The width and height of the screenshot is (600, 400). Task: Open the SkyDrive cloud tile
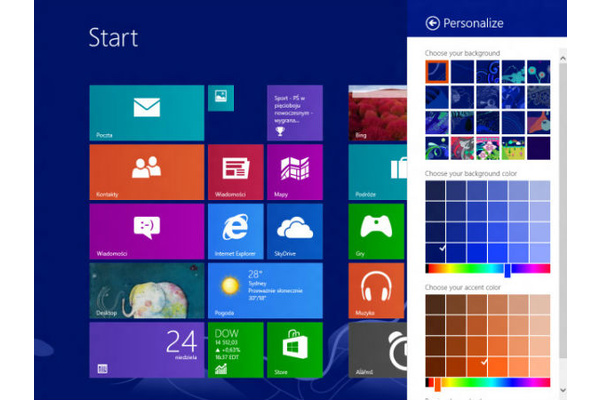(295, 231)
